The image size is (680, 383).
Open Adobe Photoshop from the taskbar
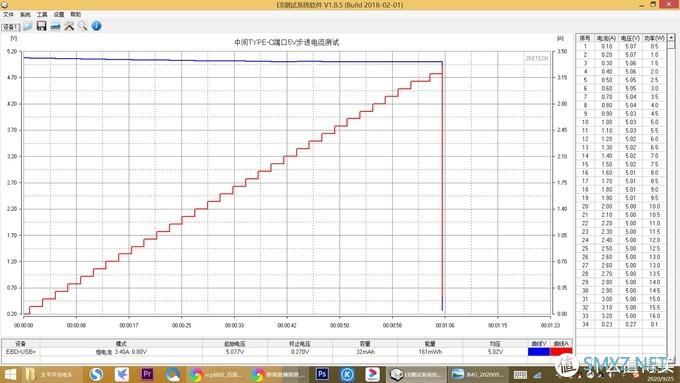tap(322, 374)
